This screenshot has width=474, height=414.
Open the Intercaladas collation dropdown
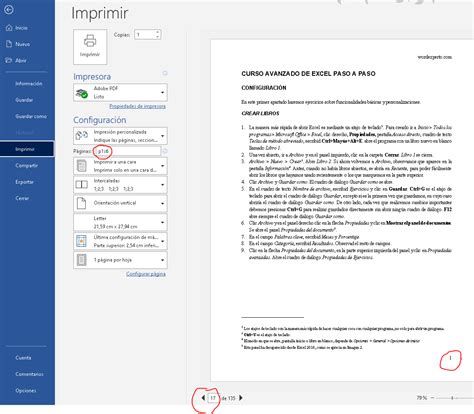click(x=120, y=185)
